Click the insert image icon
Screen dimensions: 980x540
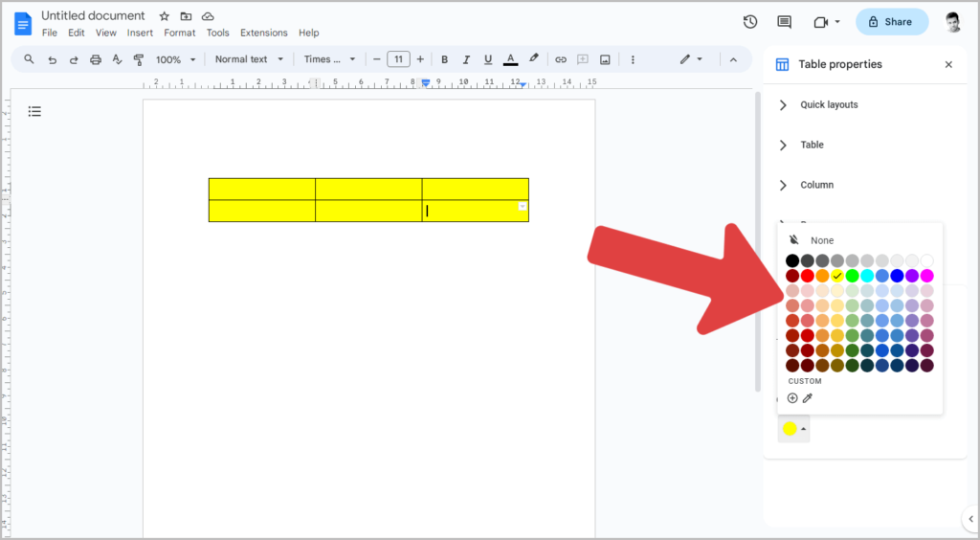click(605, 59)
